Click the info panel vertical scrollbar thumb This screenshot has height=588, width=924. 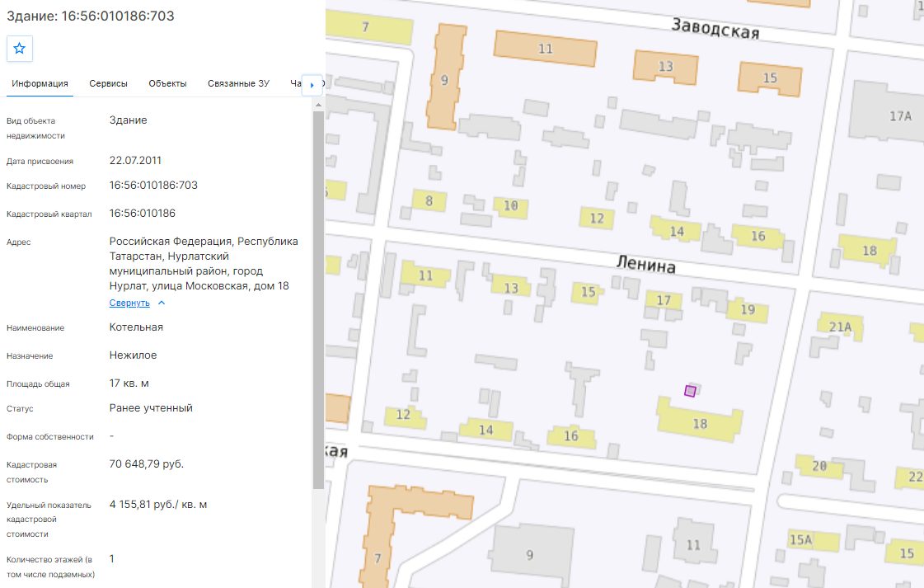pos(318,299)
